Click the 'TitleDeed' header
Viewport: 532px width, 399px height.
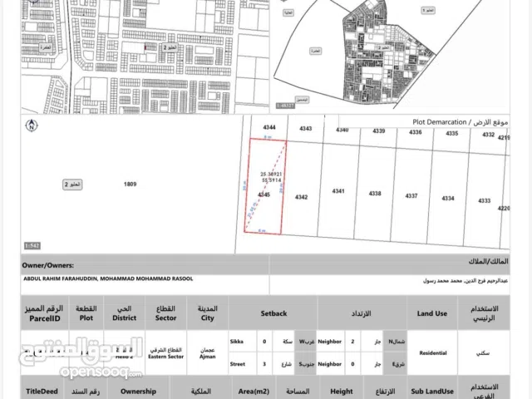(42, 392)
